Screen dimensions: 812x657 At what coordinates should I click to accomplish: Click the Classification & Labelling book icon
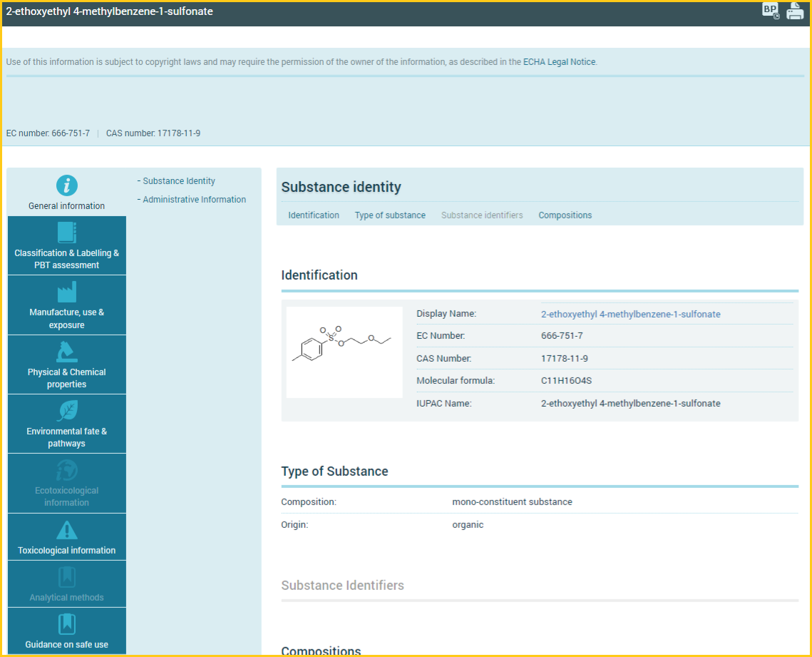(66, 233)
